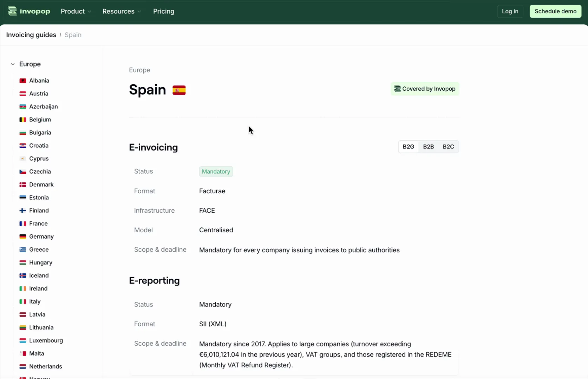
Task: Click the Mandatory status badge under E-invoicing
Action: pyautogui.click(x=216, y=172)
